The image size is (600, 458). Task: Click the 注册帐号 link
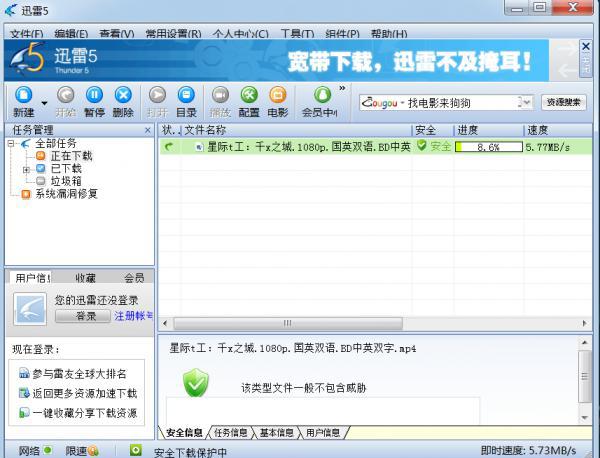point(134,316)
